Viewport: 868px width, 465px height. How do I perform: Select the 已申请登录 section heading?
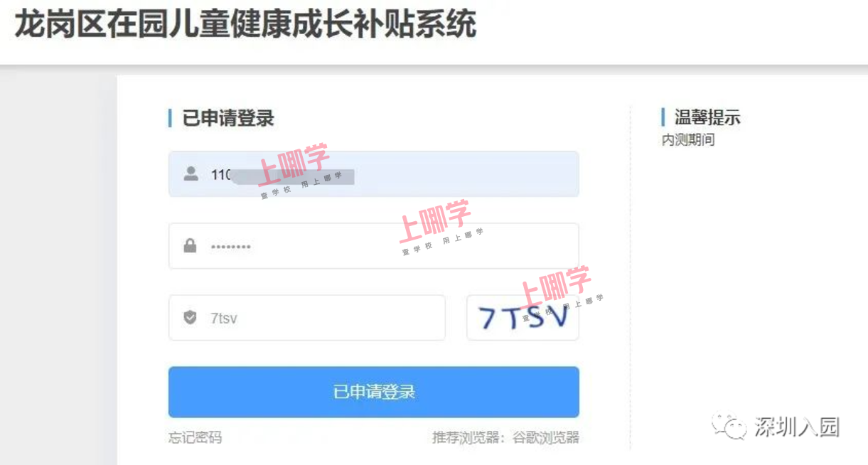pos(228,118)
